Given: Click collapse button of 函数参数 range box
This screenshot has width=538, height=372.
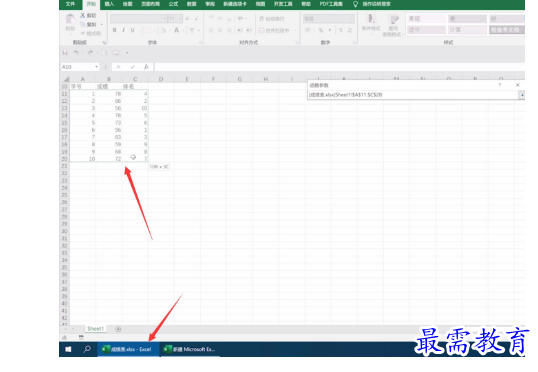Looking at the screenshot, I should coord(521,95).
